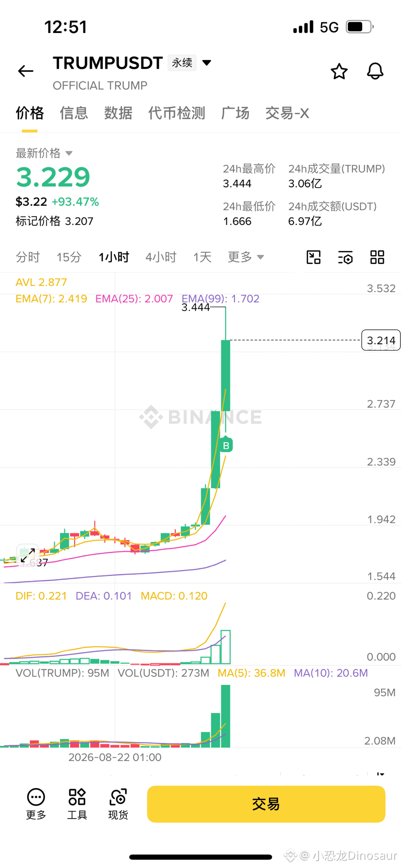
Task: Tap the 标记价格 3.207 text
Action: [x=54, y=221]
